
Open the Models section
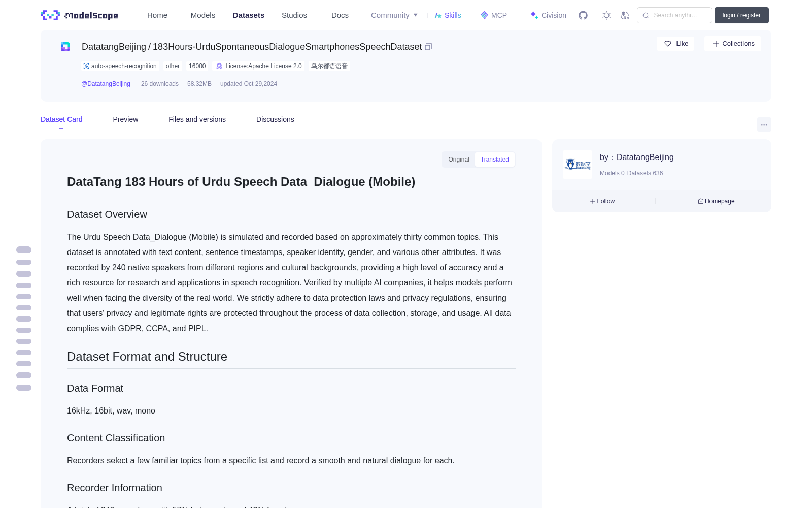click(x=203, y=15)
